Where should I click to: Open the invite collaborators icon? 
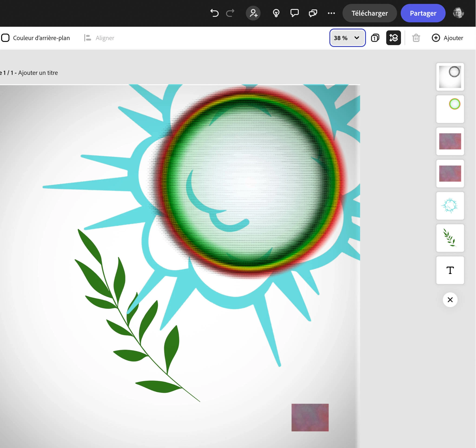[253, 13]
